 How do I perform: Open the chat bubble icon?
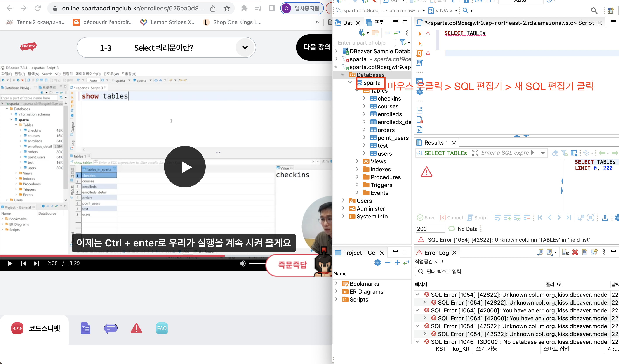tap(111, 328)
